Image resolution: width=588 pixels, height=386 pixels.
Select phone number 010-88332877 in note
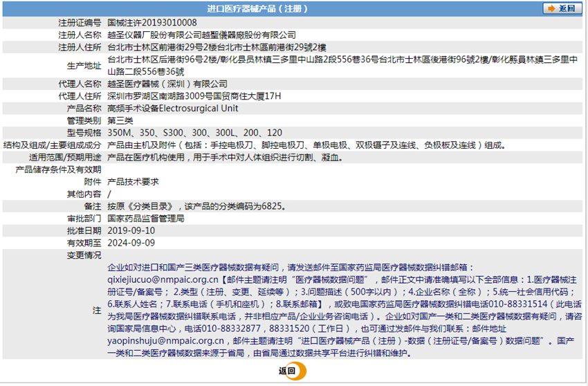[231, 329]
